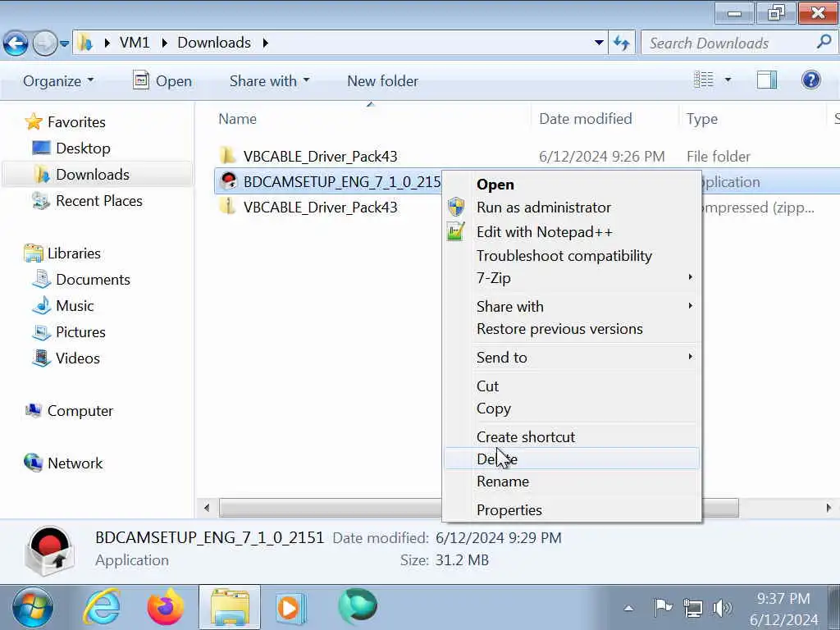Image resolution: width=840 pixels, height=630 pixels.
Task: Click horizontal scrollbar left arrow
Action: [x=207, y=508]
